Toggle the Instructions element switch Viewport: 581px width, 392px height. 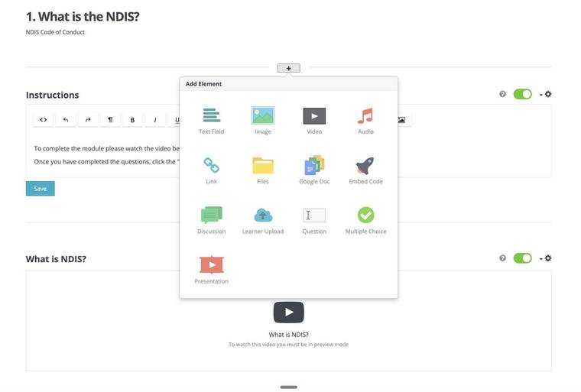[x=522, y=94]
